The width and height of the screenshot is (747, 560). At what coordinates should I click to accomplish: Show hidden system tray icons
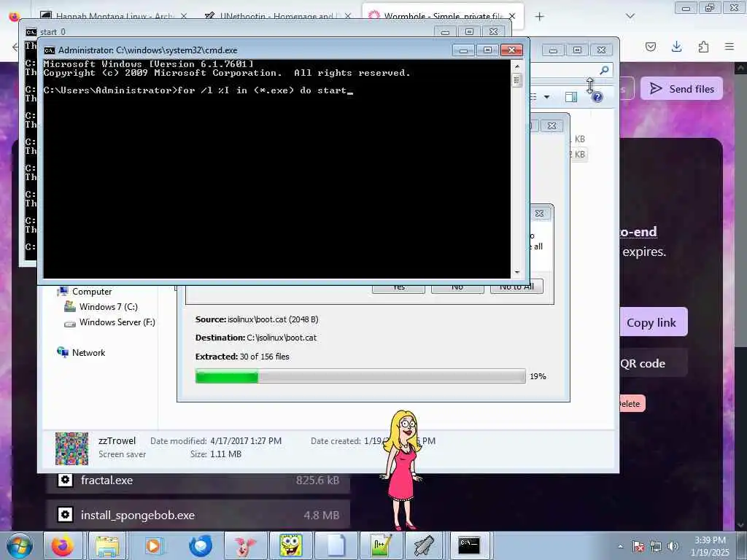[620, 546]
